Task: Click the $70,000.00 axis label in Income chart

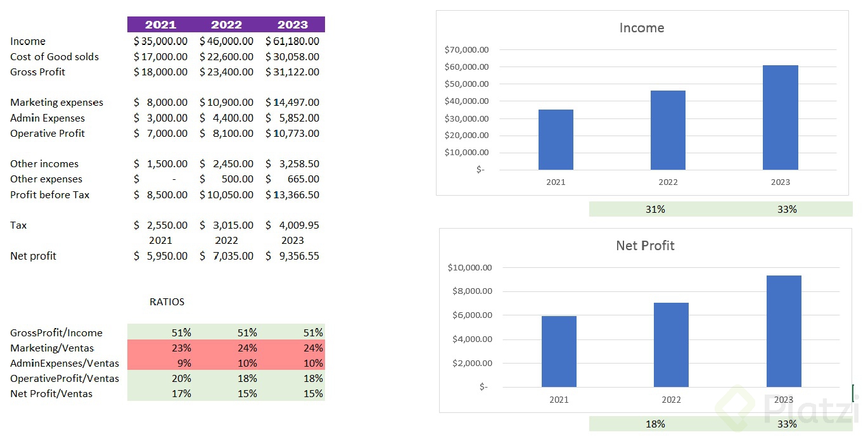Action: click(467, 49)
